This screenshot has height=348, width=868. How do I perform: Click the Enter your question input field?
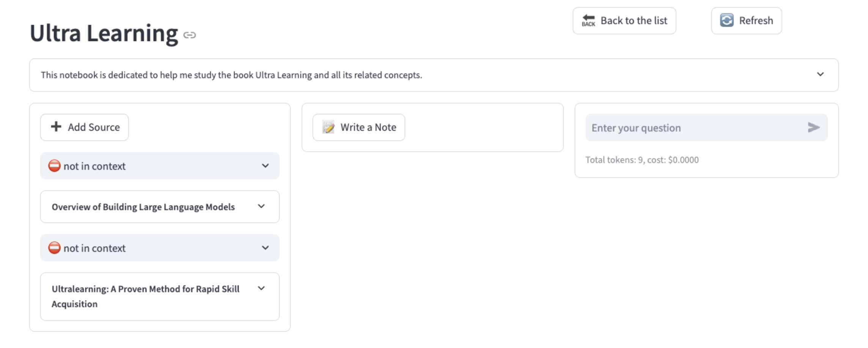tap(683, 128)
